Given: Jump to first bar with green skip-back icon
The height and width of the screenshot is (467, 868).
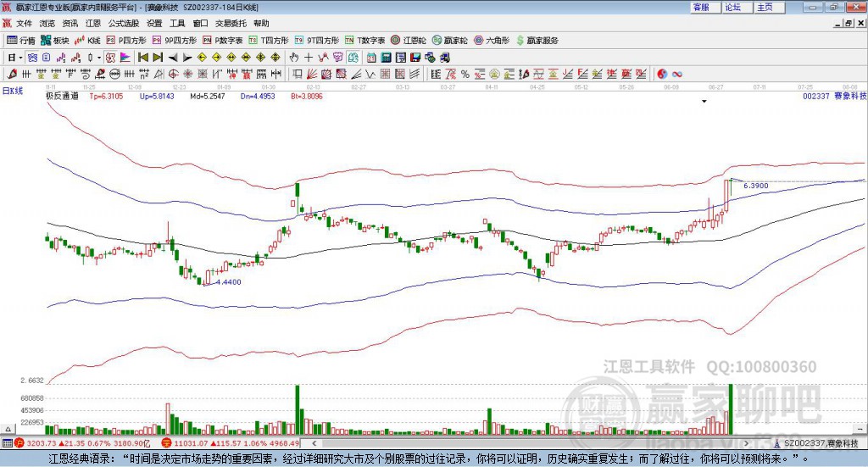Looking at the screenshot, I should [142, 58].
